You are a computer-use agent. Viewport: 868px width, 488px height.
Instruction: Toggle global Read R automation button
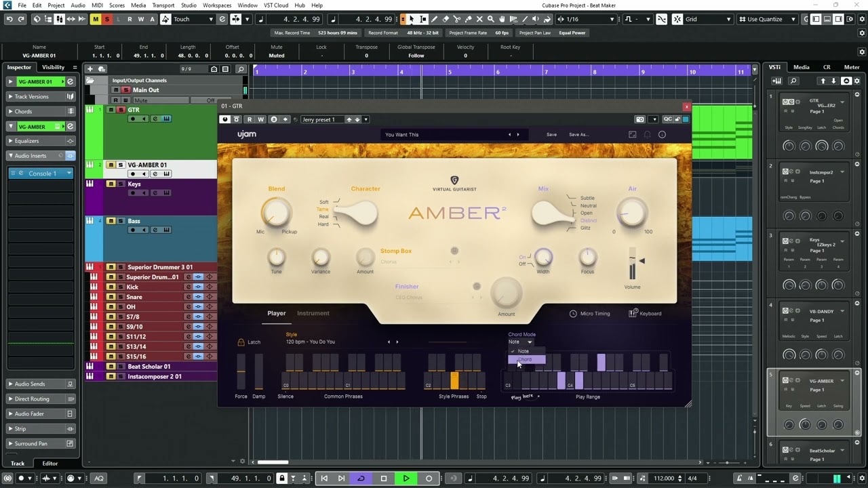click(x=130, y=19)
